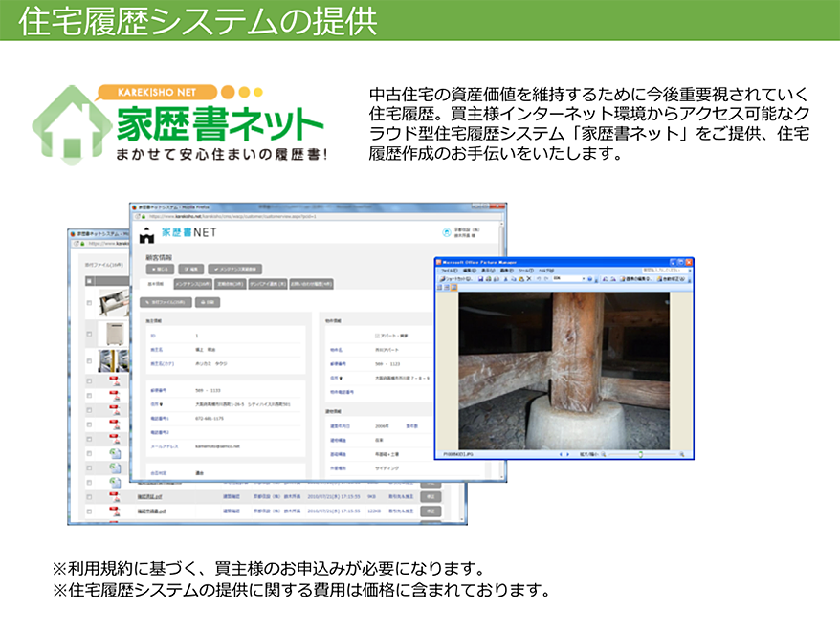Click the delete (X) icon in Picture Manager
The height and width of the screenshot is (630, 840).
[529, 280]
